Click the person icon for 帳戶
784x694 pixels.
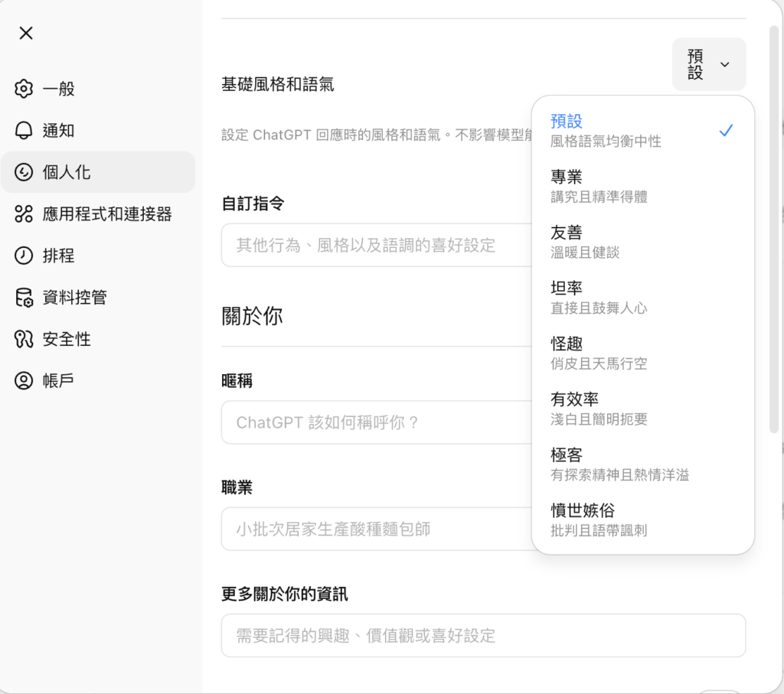pos(24,380)
